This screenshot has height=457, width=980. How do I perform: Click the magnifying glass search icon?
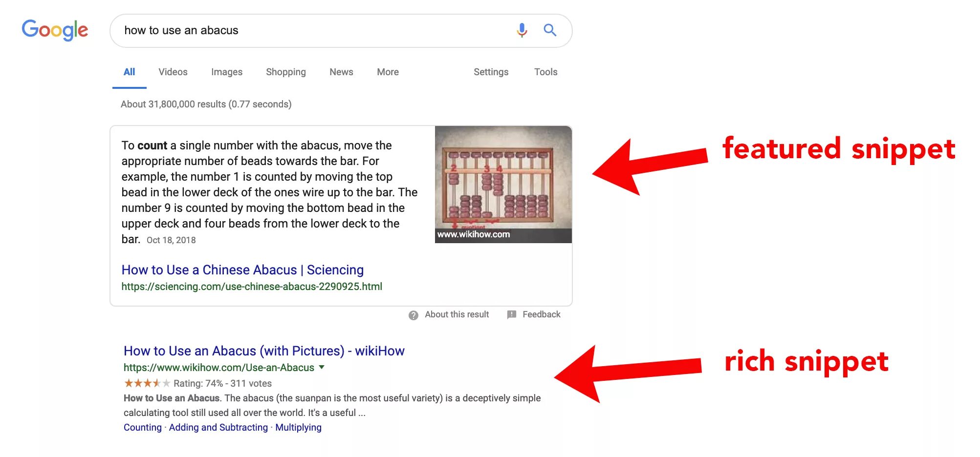tap(550, 30)
